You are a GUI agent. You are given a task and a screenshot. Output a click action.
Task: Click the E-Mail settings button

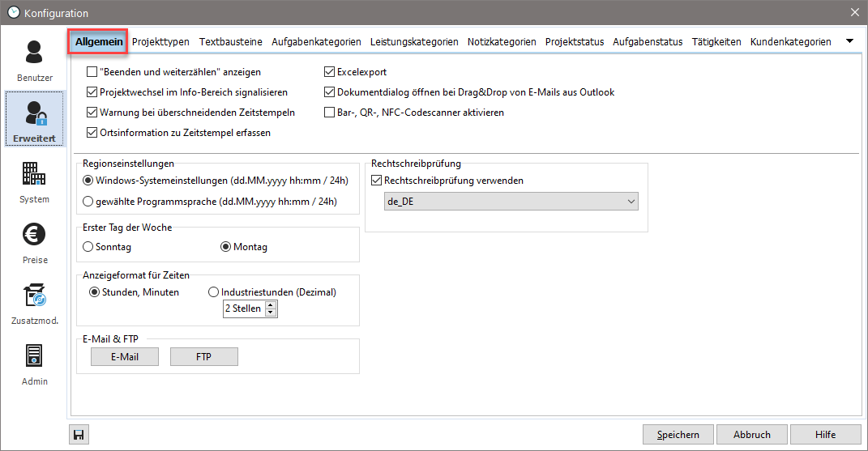tap(125, 357)
